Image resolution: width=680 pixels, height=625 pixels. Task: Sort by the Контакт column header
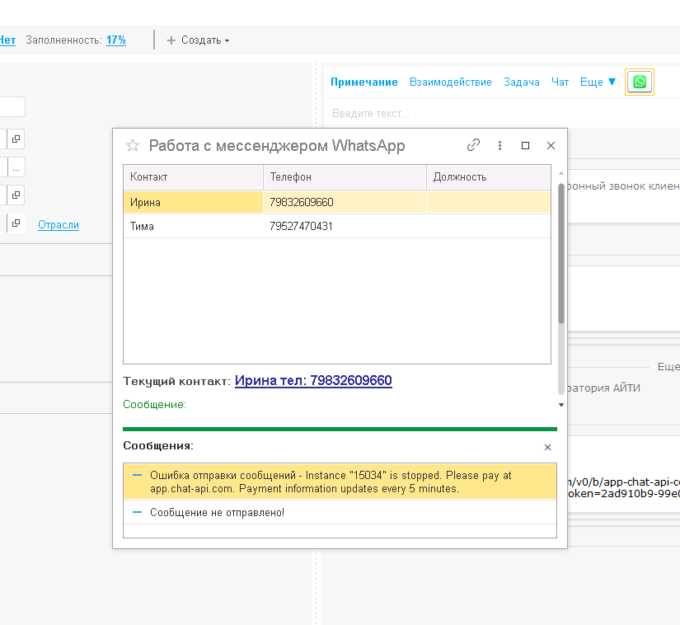coord(193,177)
